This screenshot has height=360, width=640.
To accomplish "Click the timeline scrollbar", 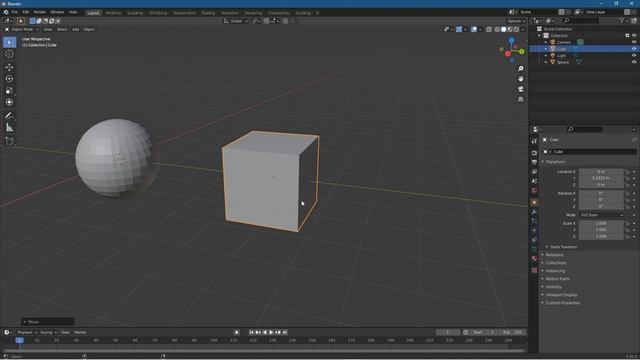I will [x=264, y=350].
